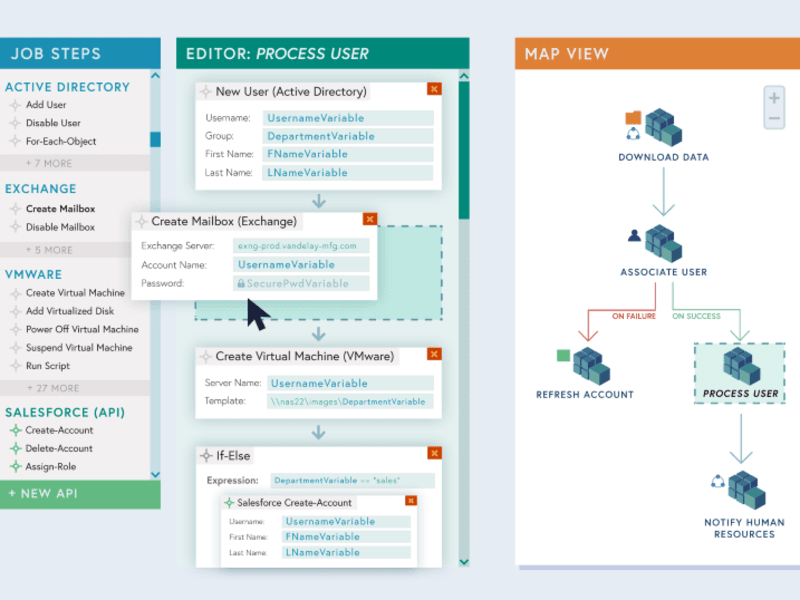Screen dimensions: 800x600
Task: Click the ACTIVE DIRECTORY category heading
Action: pyautogui.click(x=67, y=87)
